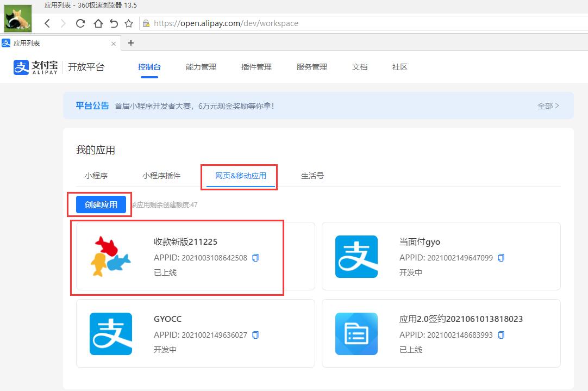Click APPID text 2021002149636027
The width and height of the screenshot is (588, 391).
click(215, 334)
